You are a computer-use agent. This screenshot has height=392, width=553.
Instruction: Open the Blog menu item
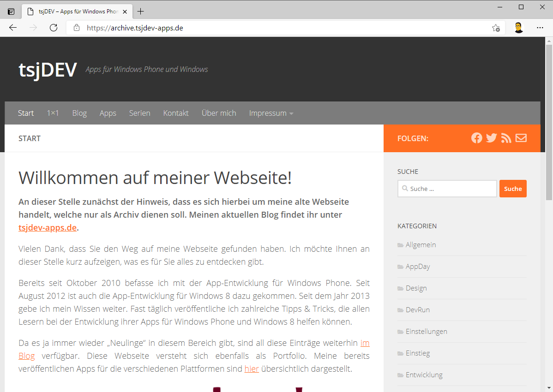pyautogui.click(x=79, y=113)
